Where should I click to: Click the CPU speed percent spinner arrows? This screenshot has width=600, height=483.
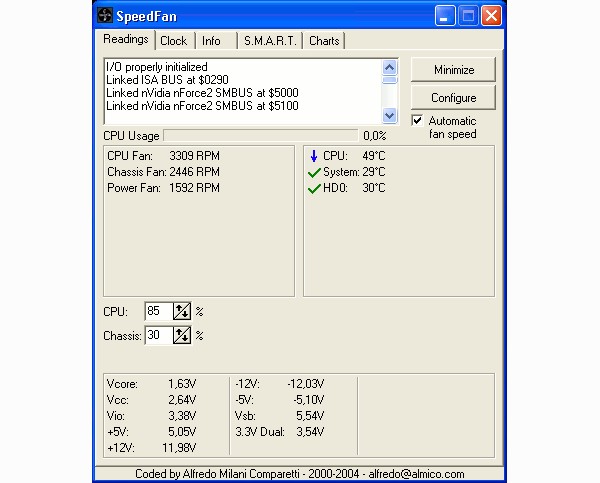182,311
